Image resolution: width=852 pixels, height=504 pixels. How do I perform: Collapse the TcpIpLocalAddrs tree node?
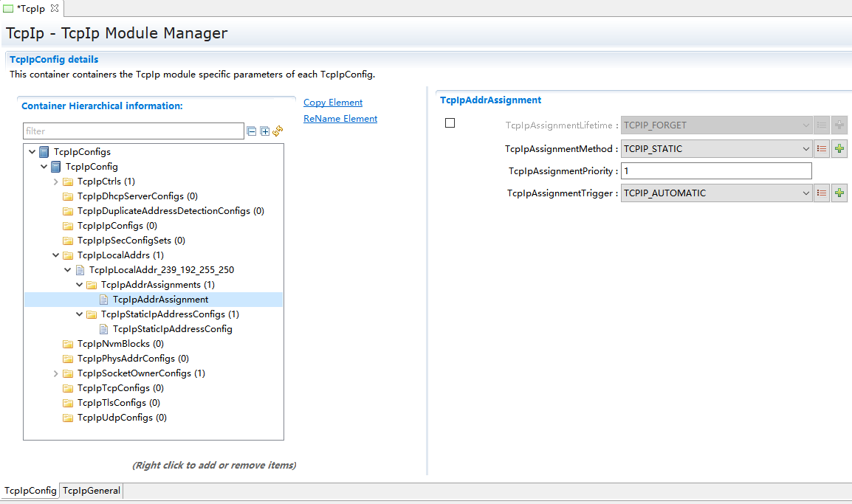pos(56,255)
